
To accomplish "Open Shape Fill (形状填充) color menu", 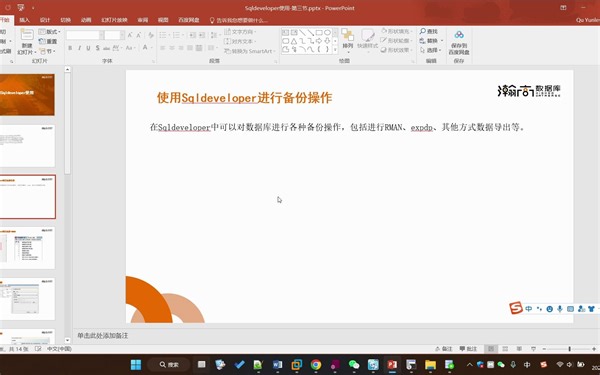I will click(396, 31).
